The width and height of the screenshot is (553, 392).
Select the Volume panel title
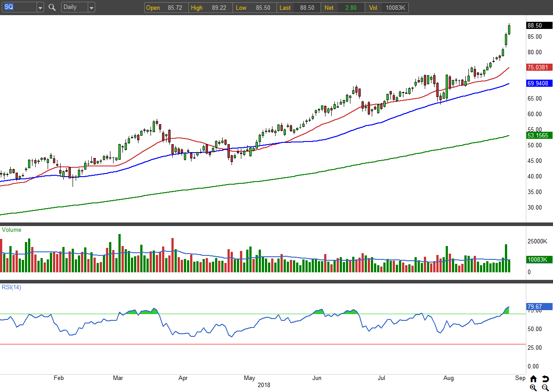(12, 230)
